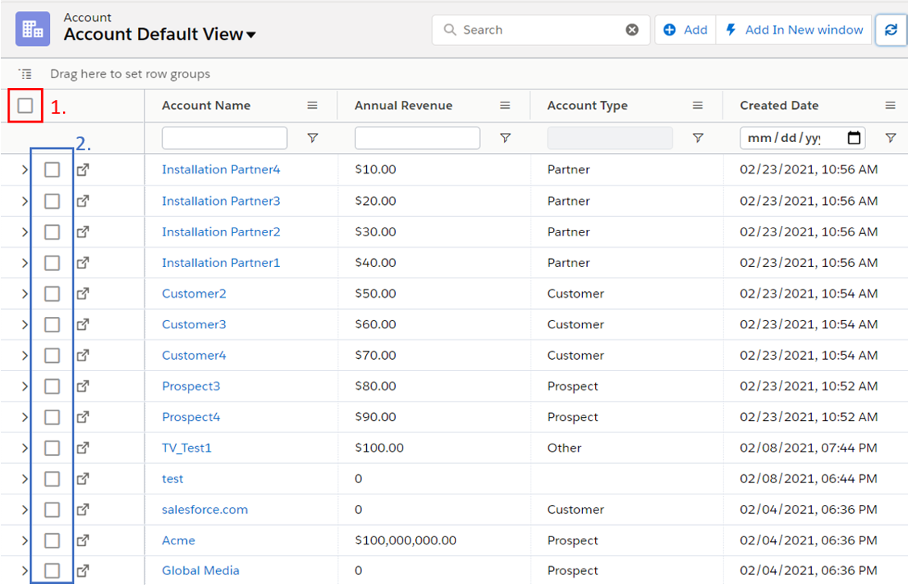Select checkbox for Global Media row
This screenshot has height=588, width=908.
coord(52,571)
